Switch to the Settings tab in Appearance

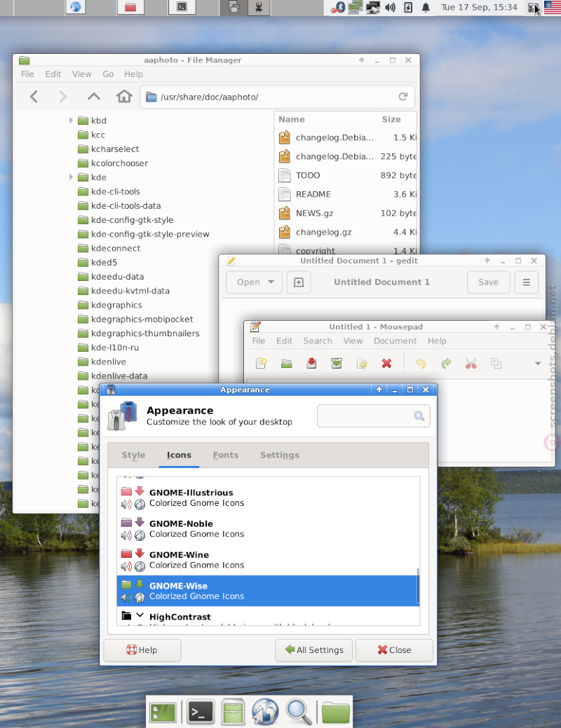(x=280, y=455)
